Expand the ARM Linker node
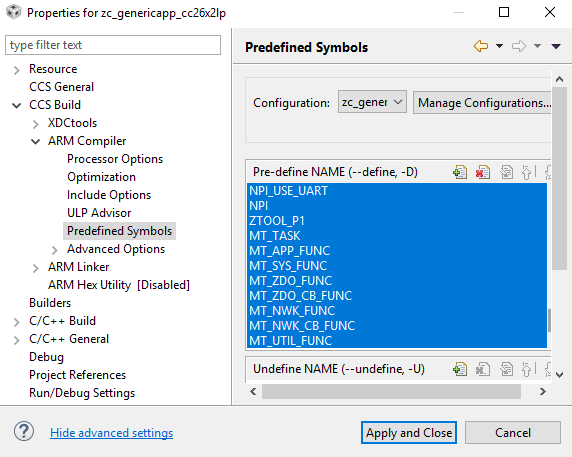Viewport: 572px width, 457px height. (x=35, y=268)
